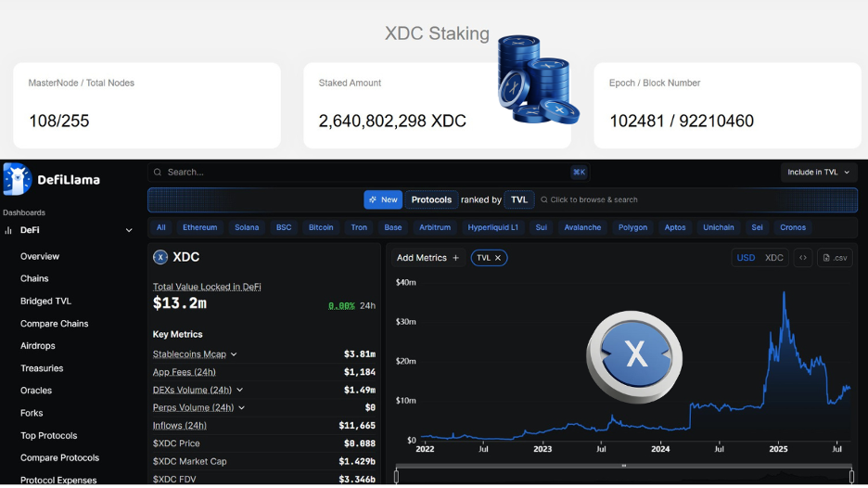Click the chart range slider center grip
This screenshot has width=868, height=488.
click(624, 466)
